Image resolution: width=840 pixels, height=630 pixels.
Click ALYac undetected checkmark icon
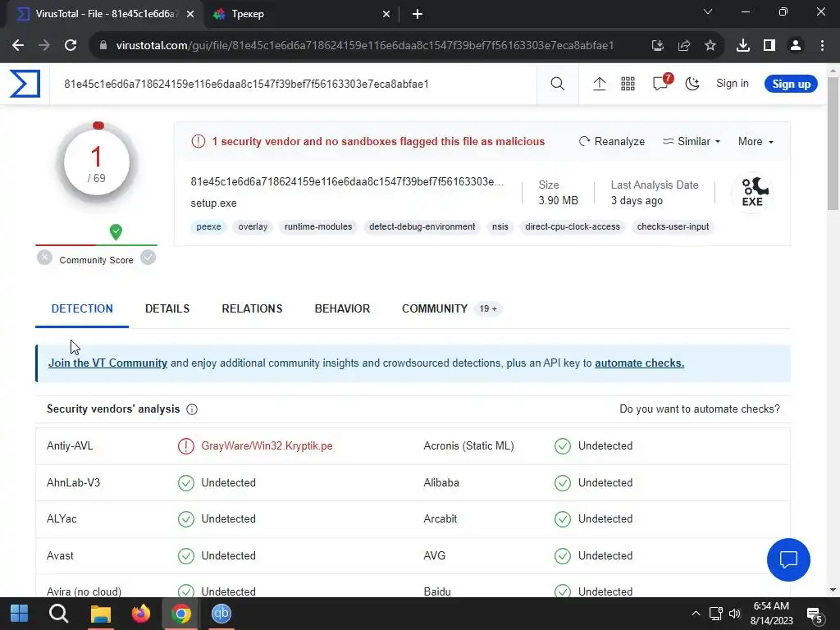(x=186, y=519)
